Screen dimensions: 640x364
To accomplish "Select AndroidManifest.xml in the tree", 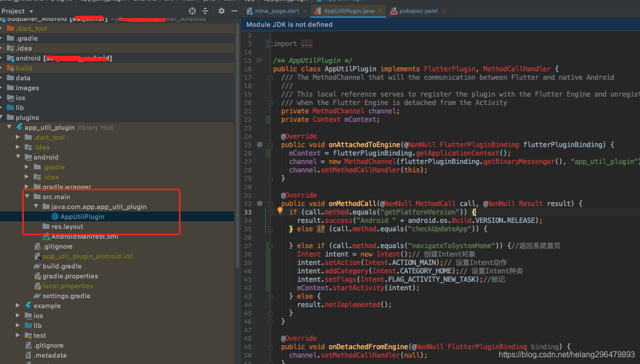I will (85, 236).
